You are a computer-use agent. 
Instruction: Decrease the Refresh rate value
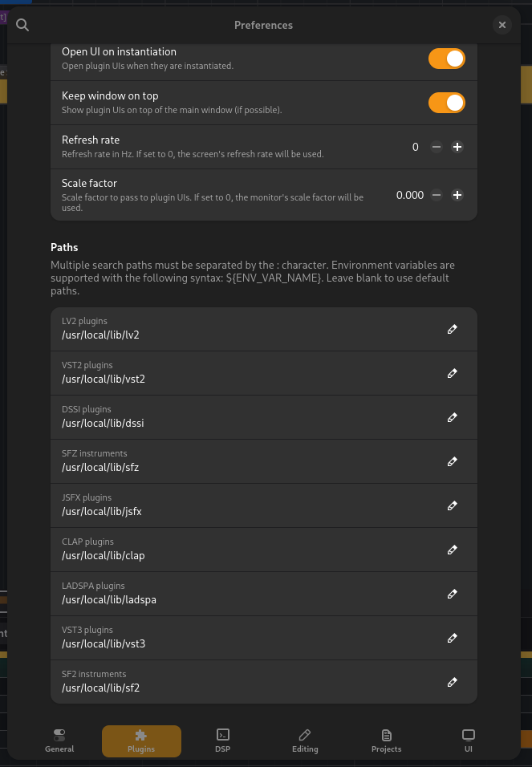pos(437,147)
